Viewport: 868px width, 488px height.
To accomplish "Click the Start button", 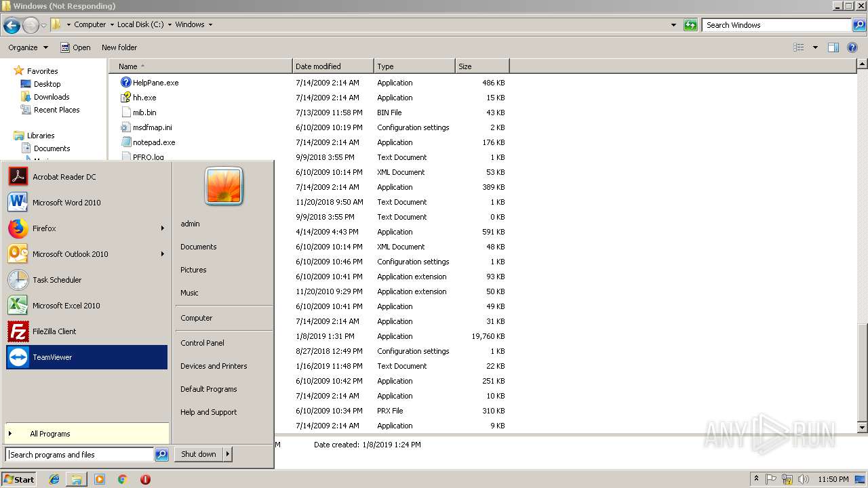I will pyautogui.click(x=19, y=479).
